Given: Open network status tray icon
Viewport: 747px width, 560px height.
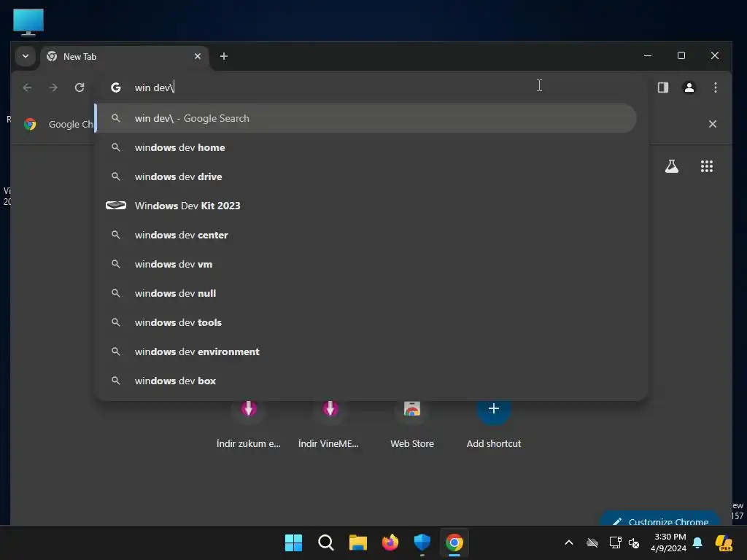Looking at the screenshot, I should pyautogui.click(x=615, y=542).
